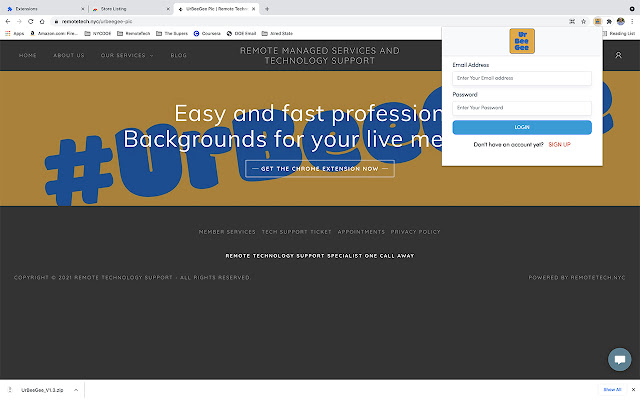
Task: Click the Sign Up link
Action: (x=560, y=144)
